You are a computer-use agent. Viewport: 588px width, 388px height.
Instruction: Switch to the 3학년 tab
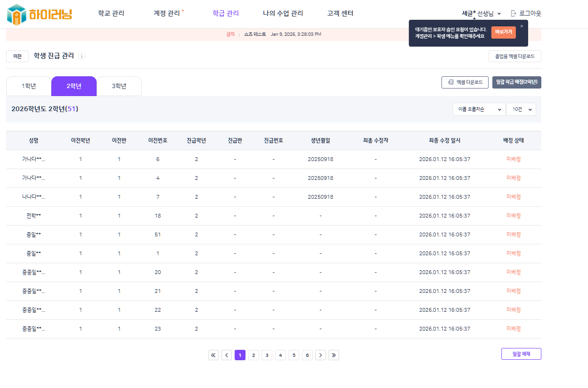coord(119,86)
